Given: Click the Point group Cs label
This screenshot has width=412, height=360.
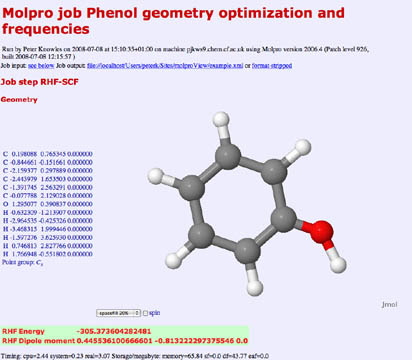Looking at the screenshot, I should pyautogui.click(x=23, y=263).
